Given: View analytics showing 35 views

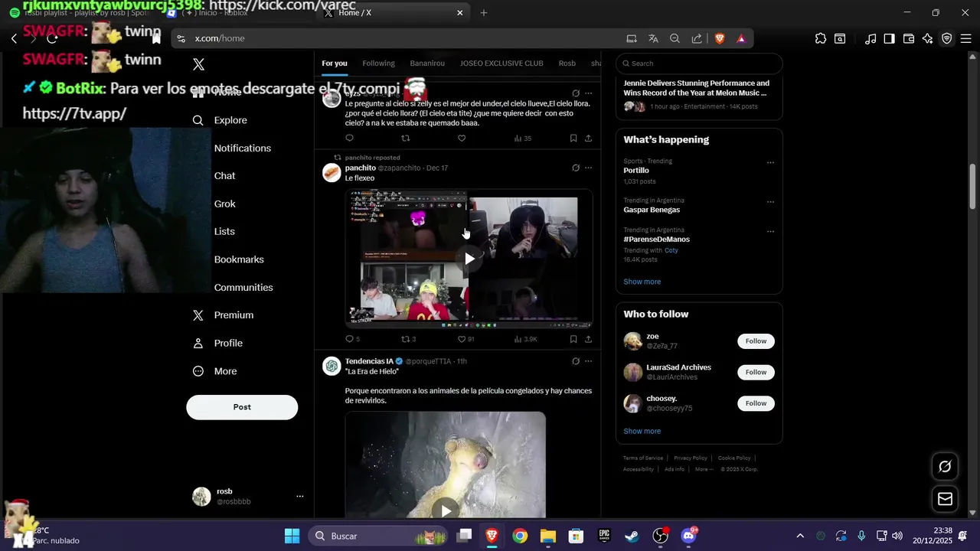Looking at the screenshot, I should click(522, 139).
